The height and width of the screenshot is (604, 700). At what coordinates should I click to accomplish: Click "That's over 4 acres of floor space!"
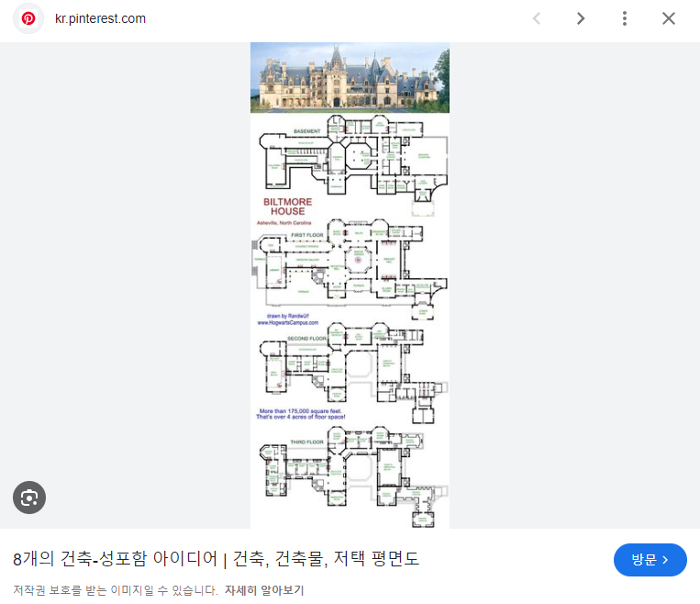(300, 417)
